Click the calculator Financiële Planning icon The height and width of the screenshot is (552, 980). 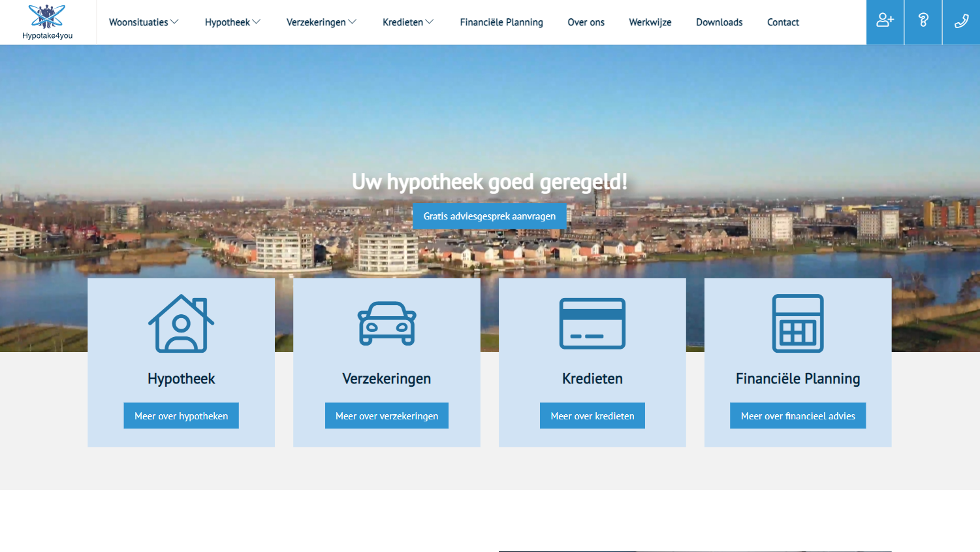coord(798,323)
